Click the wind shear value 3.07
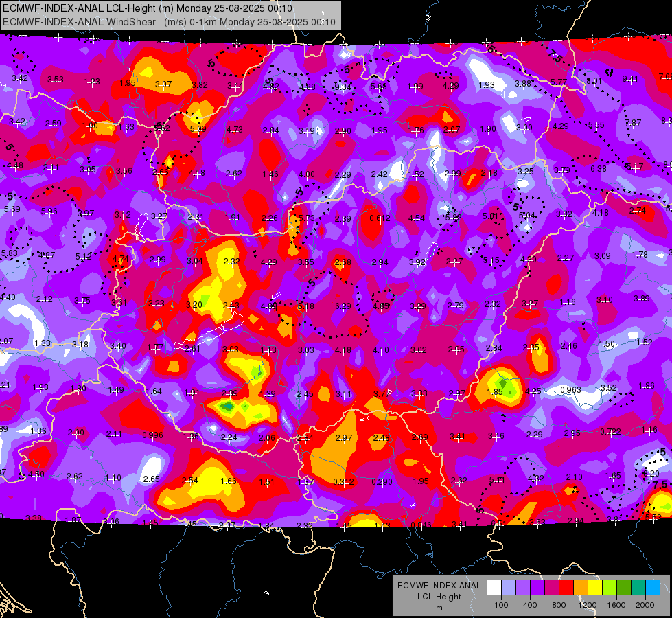 [x=163, y=84]
